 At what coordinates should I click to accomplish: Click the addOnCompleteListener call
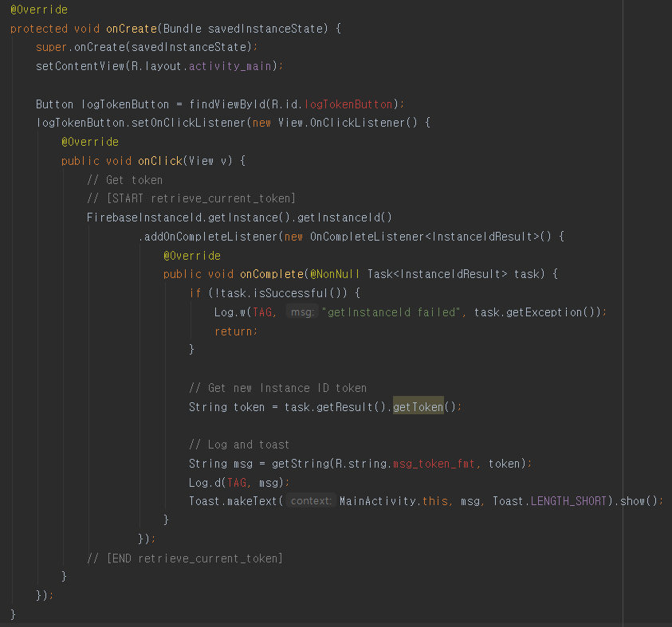(210, 237)
